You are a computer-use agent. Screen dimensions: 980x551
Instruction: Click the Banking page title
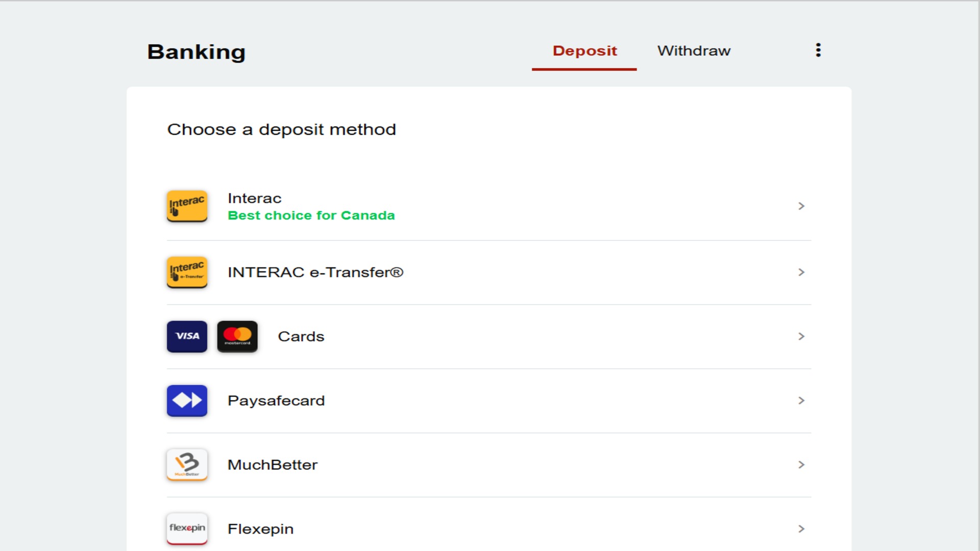pos(197,52)
